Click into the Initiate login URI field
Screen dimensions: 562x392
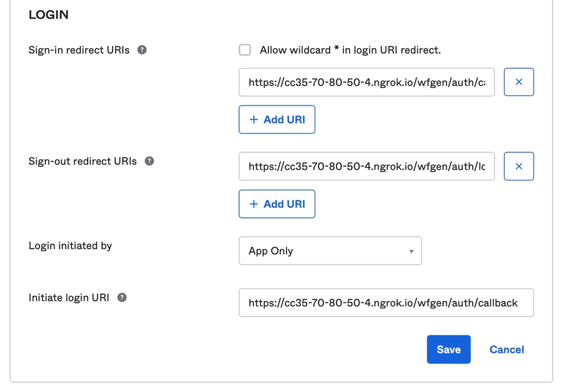tap(386, 303)
